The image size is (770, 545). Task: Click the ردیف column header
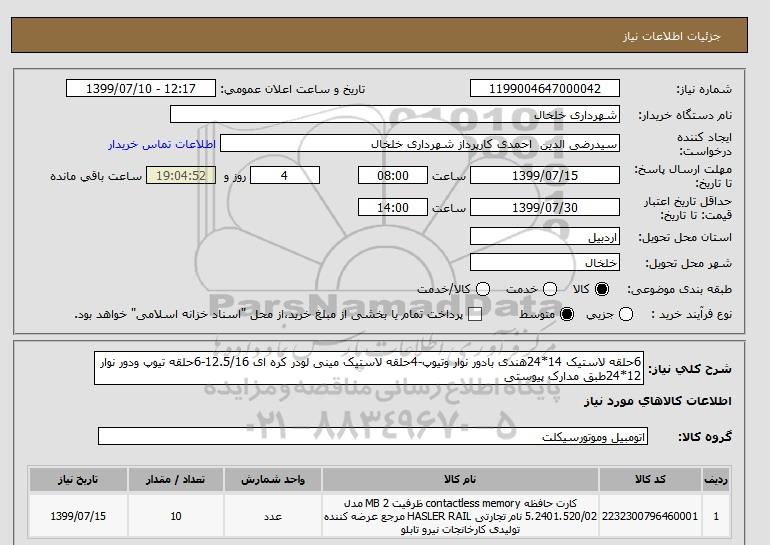[x=716, y=479]
